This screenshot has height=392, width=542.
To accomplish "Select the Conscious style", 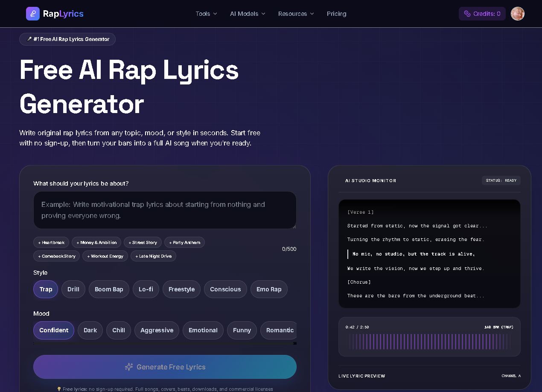I will 225,289.
